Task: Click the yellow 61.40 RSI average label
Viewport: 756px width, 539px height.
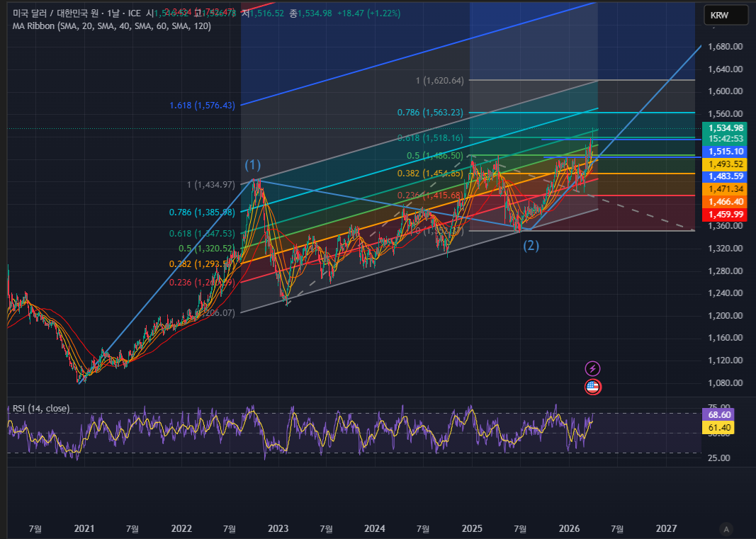Action: pyautogui.click(x=718, y=427)
